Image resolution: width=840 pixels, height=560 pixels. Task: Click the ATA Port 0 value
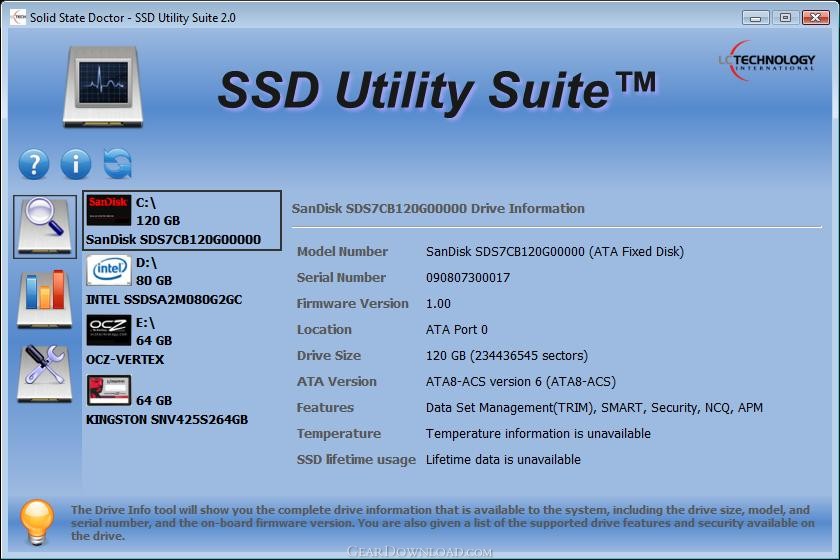(457, 330)
